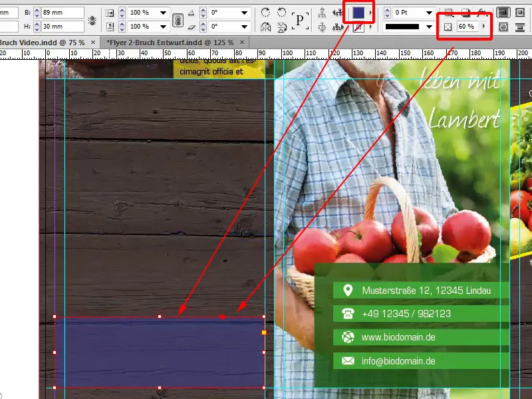Step the Scale Y percentage
The width and height of the screenshot is (532, 399).
[x=122, y=27]
